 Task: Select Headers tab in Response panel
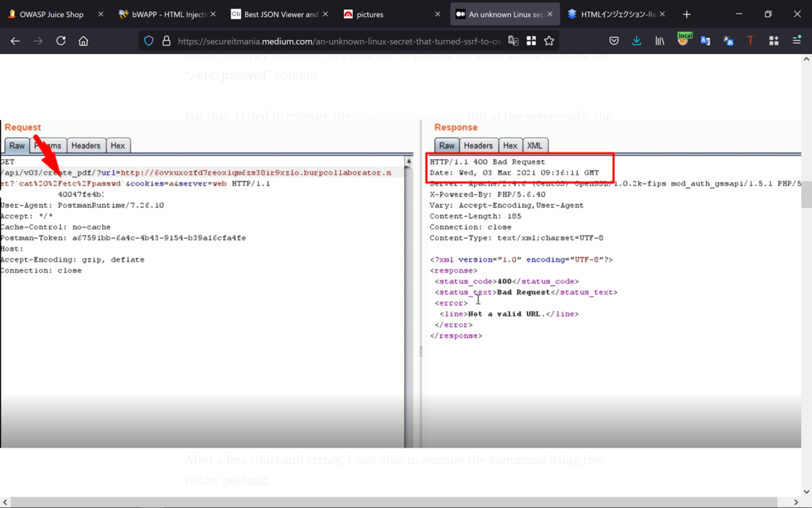478,146
